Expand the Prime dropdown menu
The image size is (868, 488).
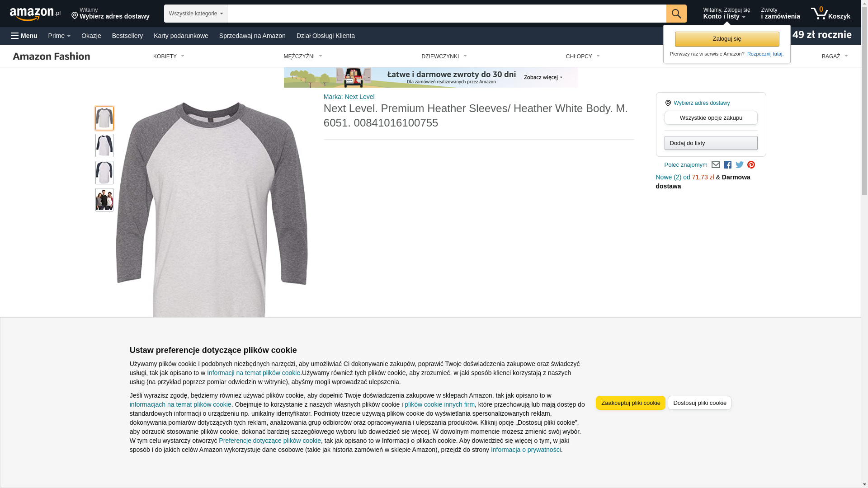59,36
